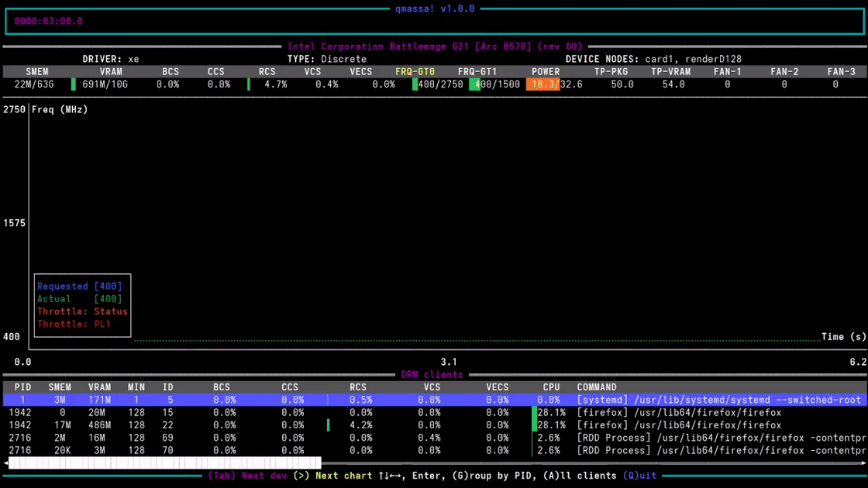
Task: Click the VRAM usage value 691M/10G
Action: 105,84
